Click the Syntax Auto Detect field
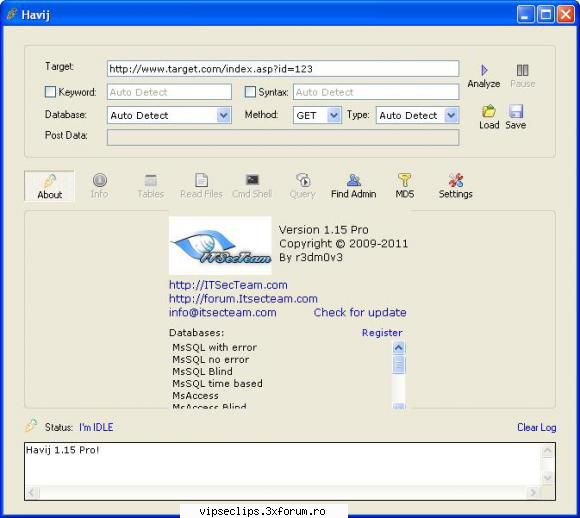580x518 pixels. 376,92
